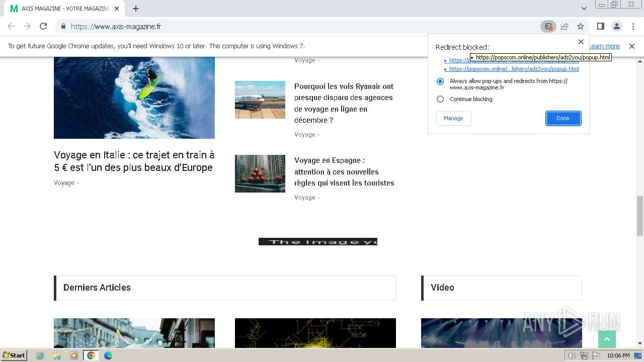
Task: Open the Spain red ornaments thumbnail
Action: [x=260, y=173]
